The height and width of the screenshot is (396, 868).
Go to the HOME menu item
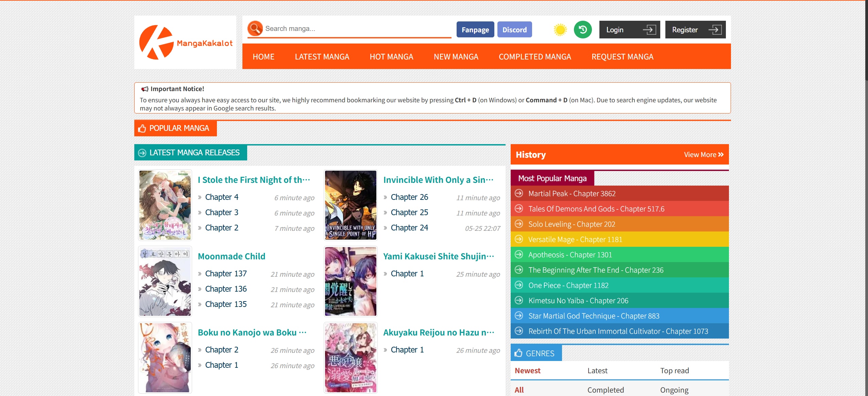(x=263, y=57)
